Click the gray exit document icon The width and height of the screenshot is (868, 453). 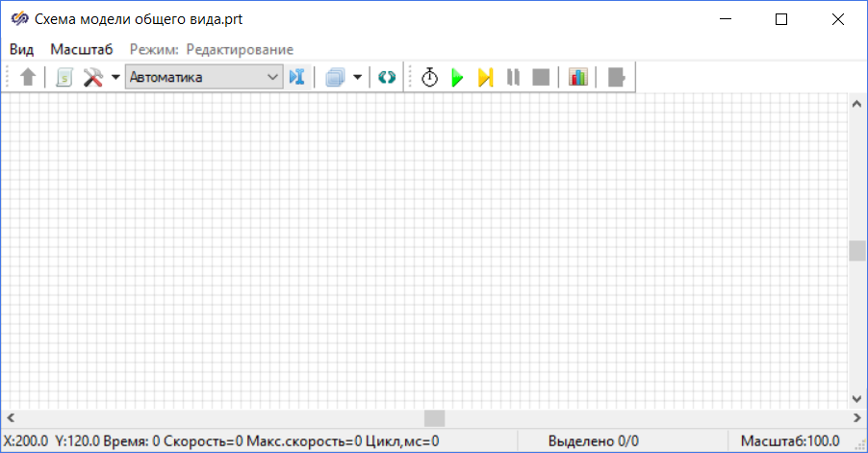[616, 78]
